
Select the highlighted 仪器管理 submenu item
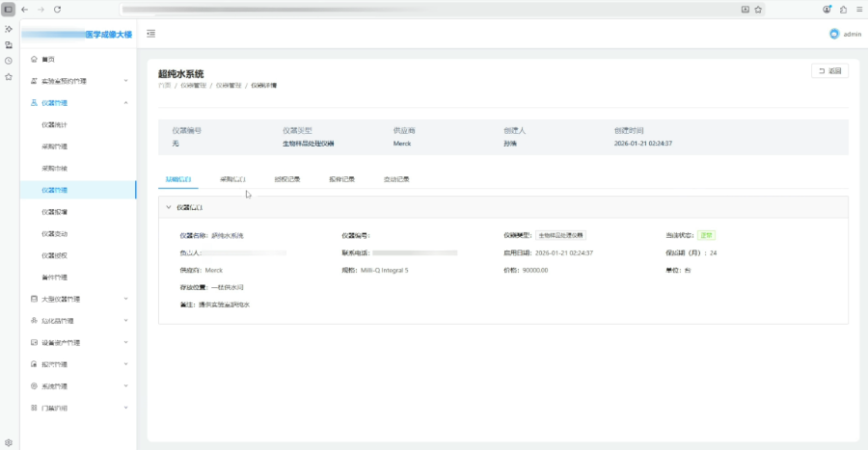click(x=78, y=190)
